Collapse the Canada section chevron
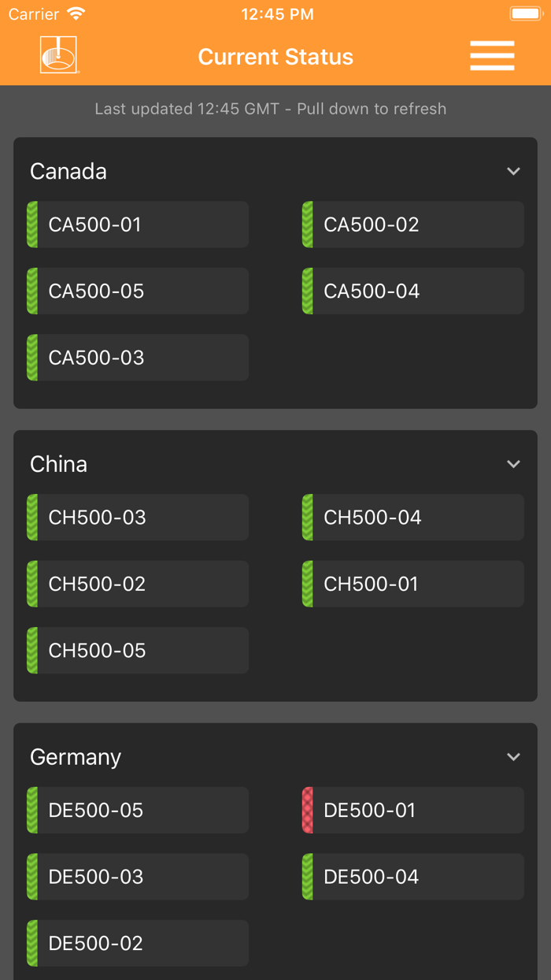This screenshot has width=551, height=980. tap(513, 171)
